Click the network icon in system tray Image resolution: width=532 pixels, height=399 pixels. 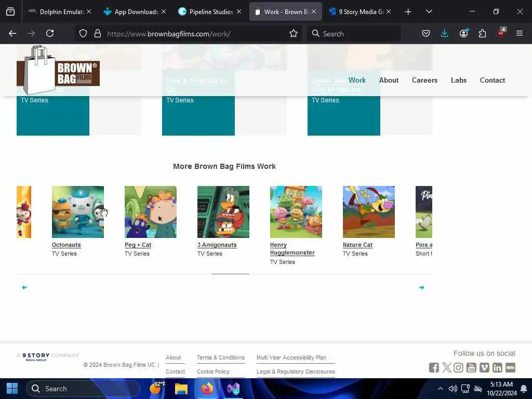[465, 389]
